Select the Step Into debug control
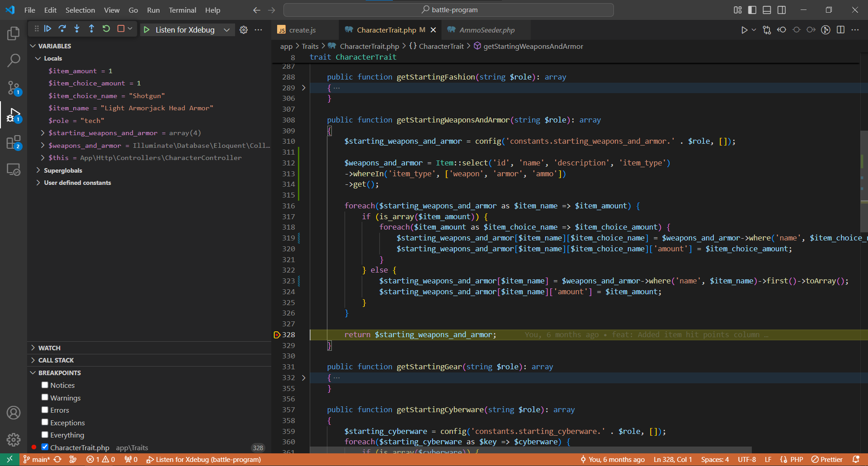Image resolution: width=868 pixels, height=466 pixels. (x=77, y=28)
